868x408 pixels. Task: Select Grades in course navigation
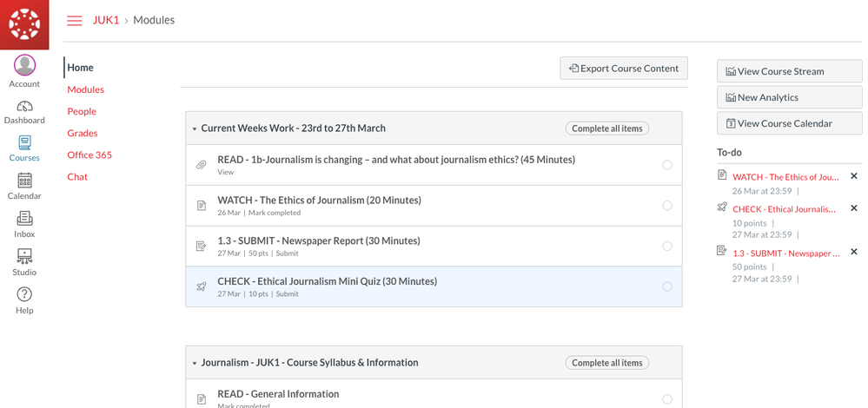[x=83, y=133]
